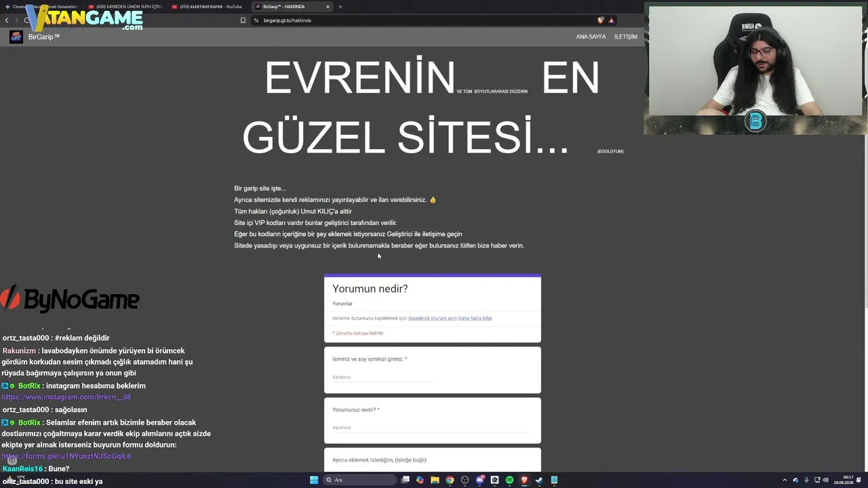Click the 'Umut KILIÇ'a aittir' rights line
Screen dimensions: 868x488
[x=293, y=211]
